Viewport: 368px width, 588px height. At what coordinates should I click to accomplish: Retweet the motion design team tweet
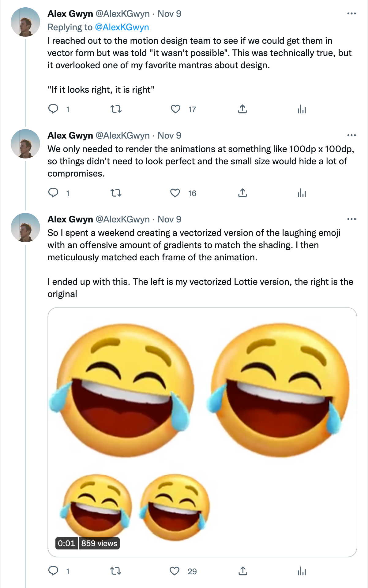click(x=116, y=109)
